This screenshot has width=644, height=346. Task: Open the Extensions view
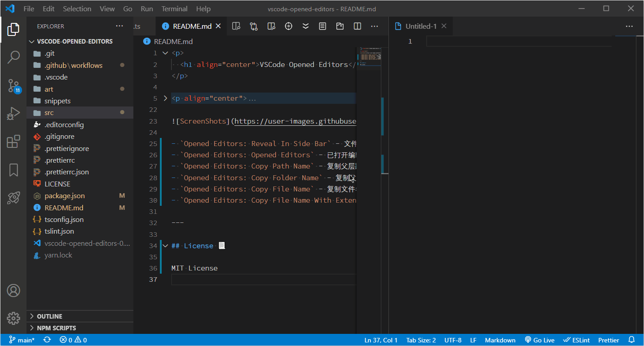point(13,142)
